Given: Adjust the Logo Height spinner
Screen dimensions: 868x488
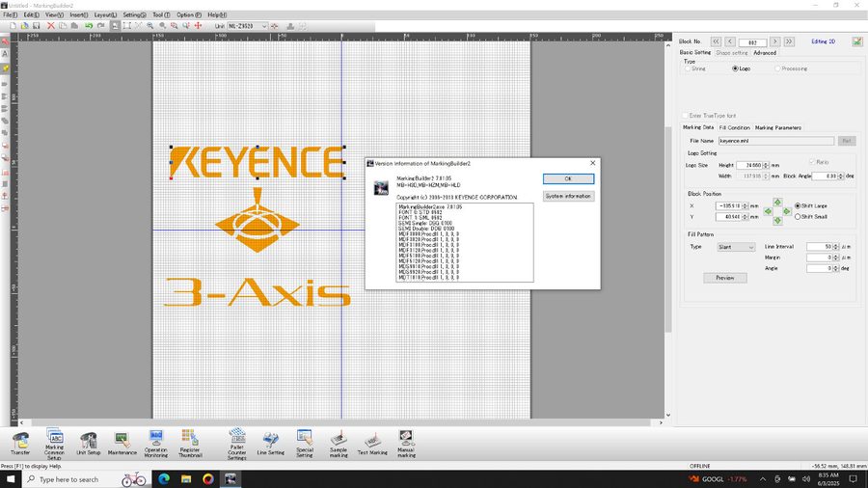Looking at the screenshot, I should (766, 165).
